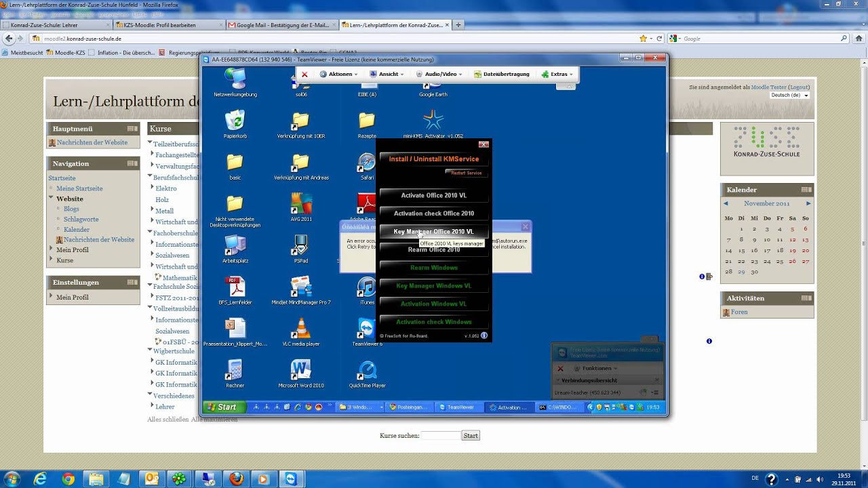Screen dimensions: 868x488
Task: Collapse the Verschiedenes course category
Action: point(151,395)
